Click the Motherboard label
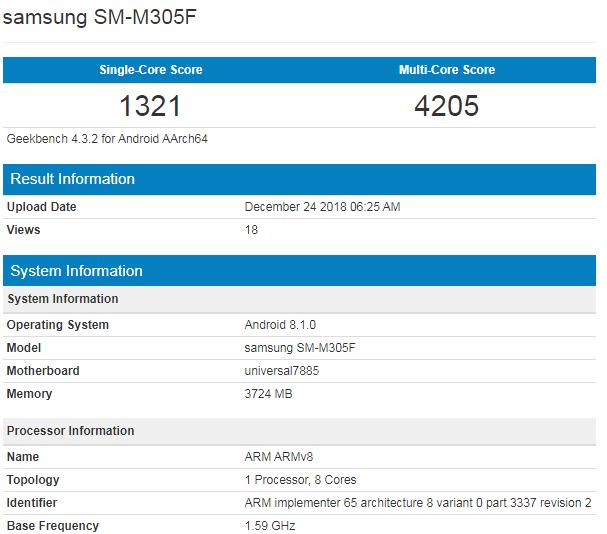The height and width of the screenshot is (534, 607). pyautogui.click(x=43, y=371)
